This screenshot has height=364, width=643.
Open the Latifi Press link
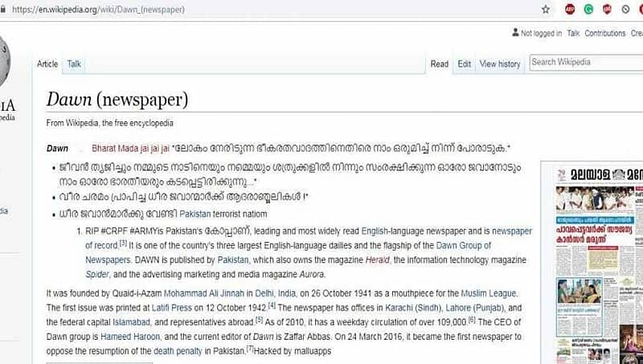click(x=171, y=308)
